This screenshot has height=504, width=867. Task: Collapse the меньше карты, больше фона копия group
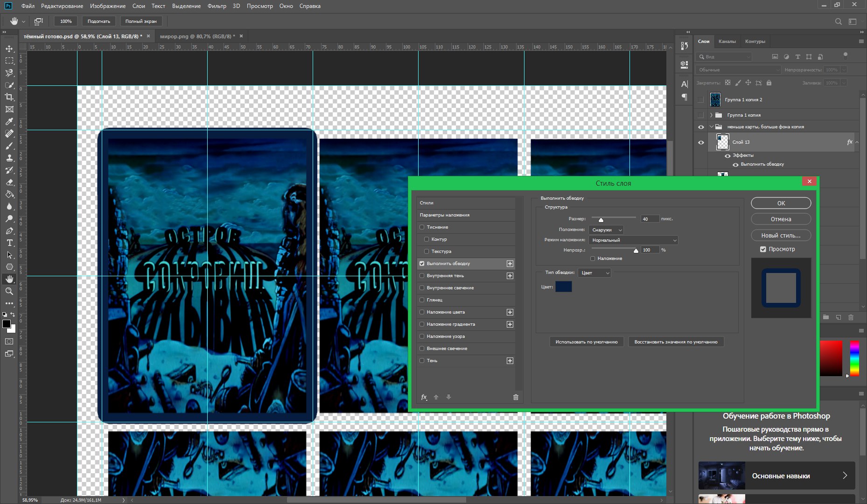click(x=711, y=126)
